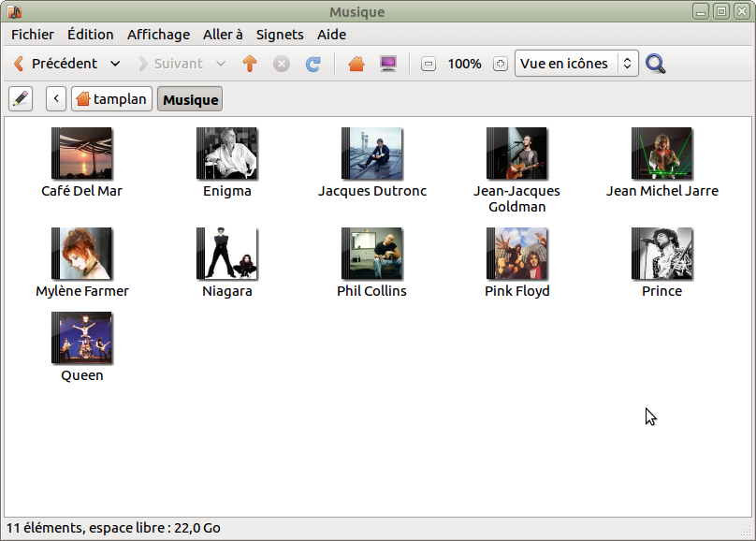
Task: Click the window resize grip corner
Action: tap(746, 531)
